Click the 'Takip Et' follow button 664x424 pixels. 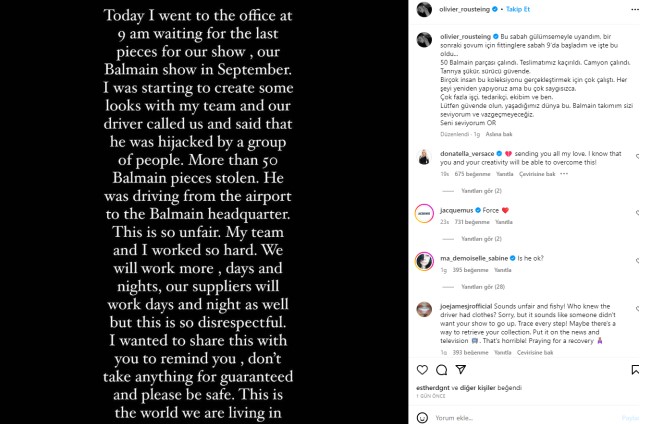(518, 9)
